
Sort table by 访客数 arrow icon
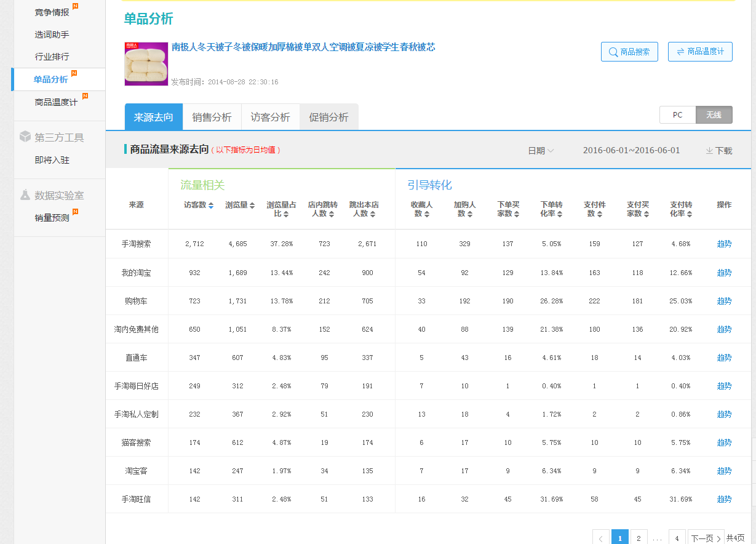[211, 206]
